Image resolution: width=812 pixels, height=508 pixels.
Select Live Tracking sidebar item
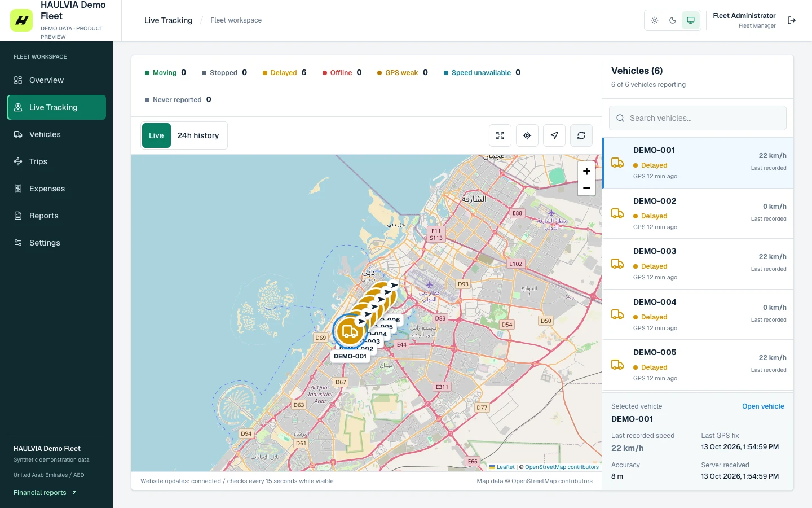pyautogui.click(x=56, y=107)
